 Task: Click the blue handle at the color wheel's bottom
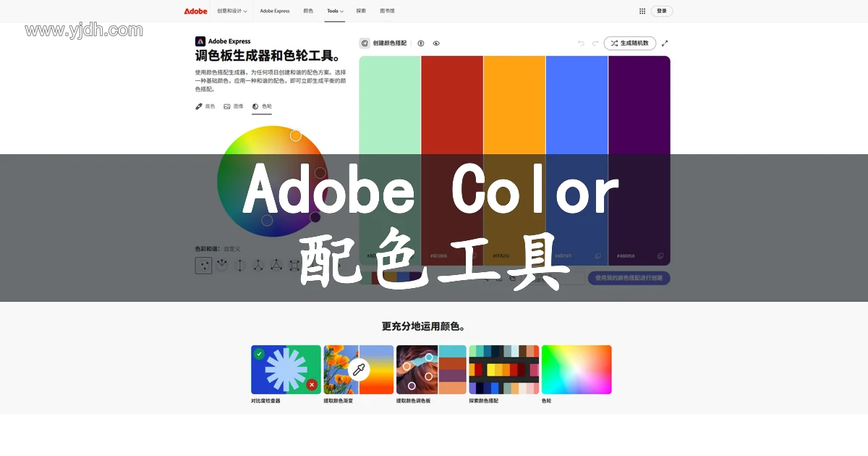pos(267,220)
